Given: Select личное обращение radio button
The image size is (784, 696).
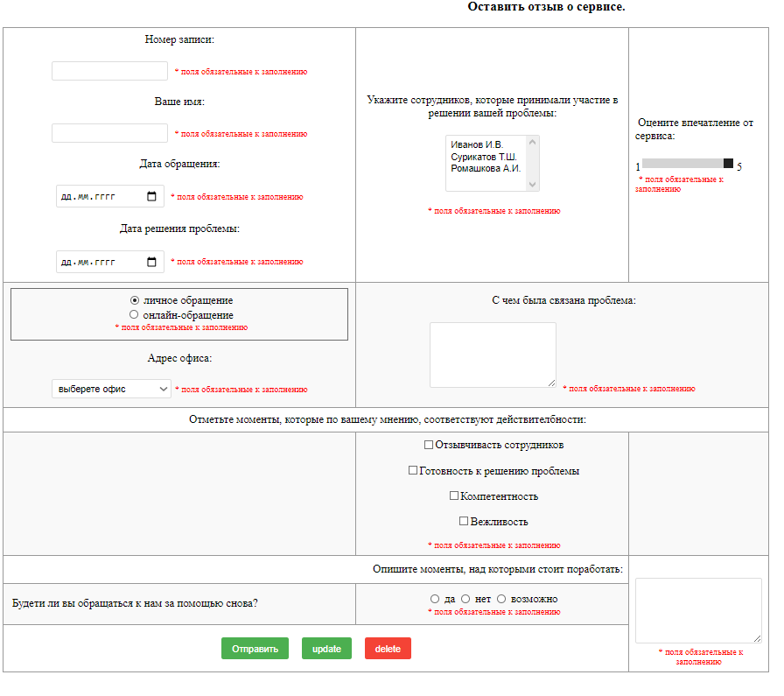Looking at the screenshot, I should (x=135, y=300).
